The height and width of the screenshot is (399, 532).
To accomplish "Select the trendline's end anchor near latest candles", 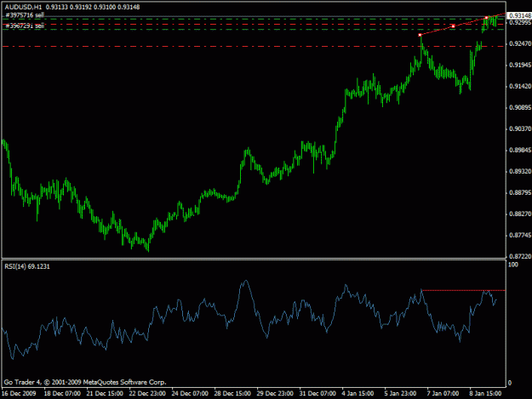I will [x=487, y=18].
